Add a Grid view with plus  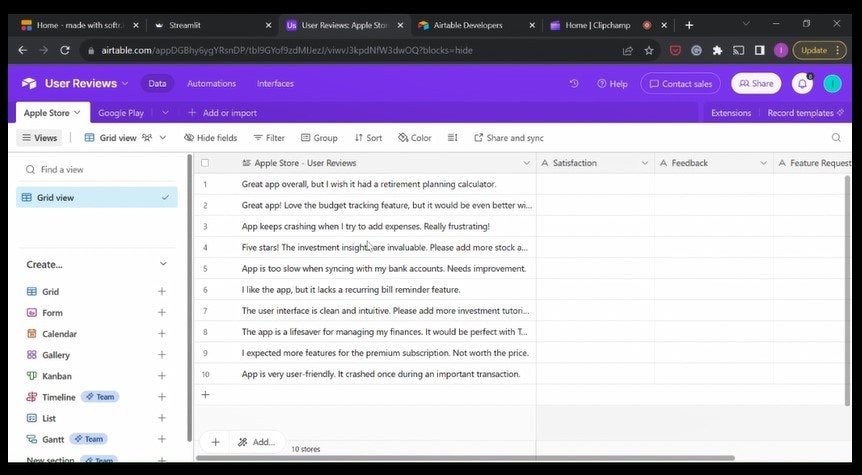[162, 291]
